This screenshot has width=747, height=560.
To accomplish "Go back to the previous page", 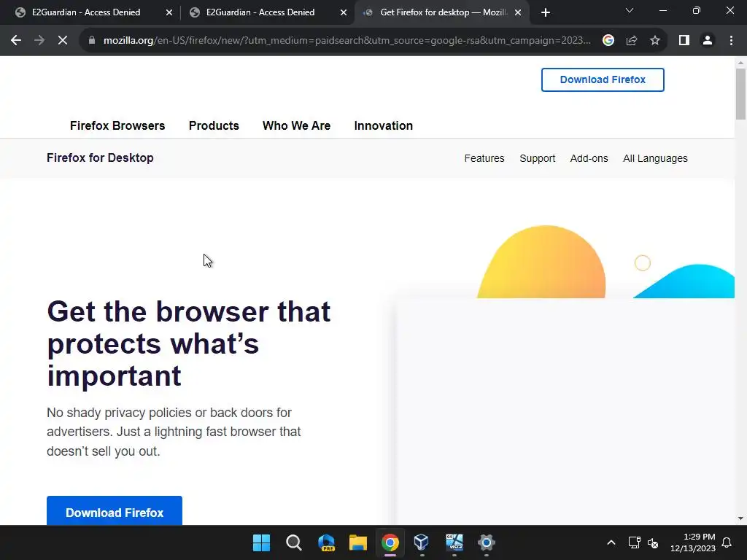I will pyautogui.click(x=16, y=41).
